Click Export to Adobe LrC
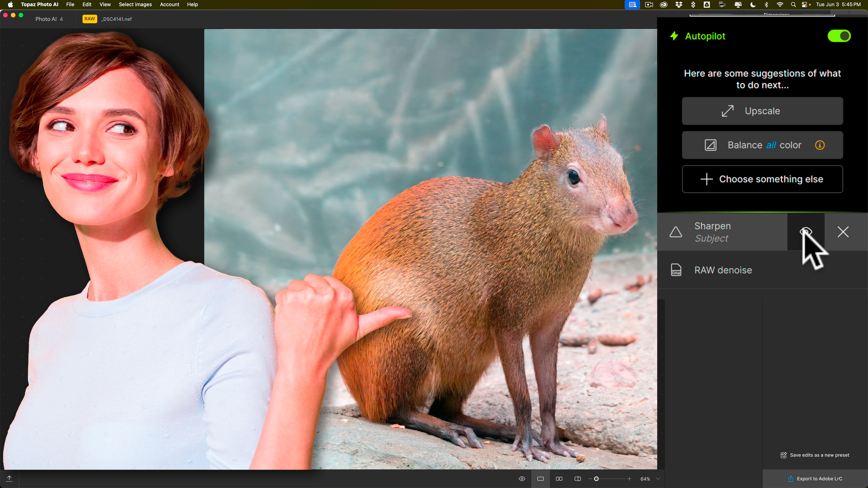868x488 pixels. [815, 479]
